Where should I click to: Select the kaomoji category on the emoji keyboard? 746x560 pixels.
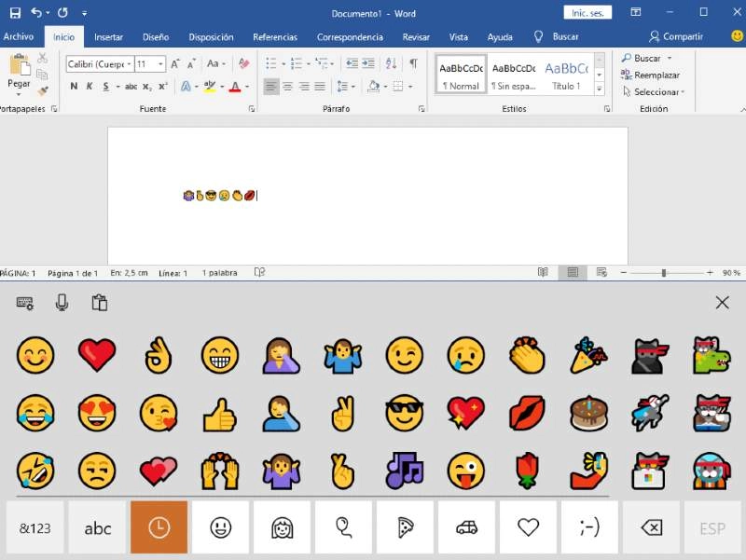pyautogui.click(x=588, y=526)
